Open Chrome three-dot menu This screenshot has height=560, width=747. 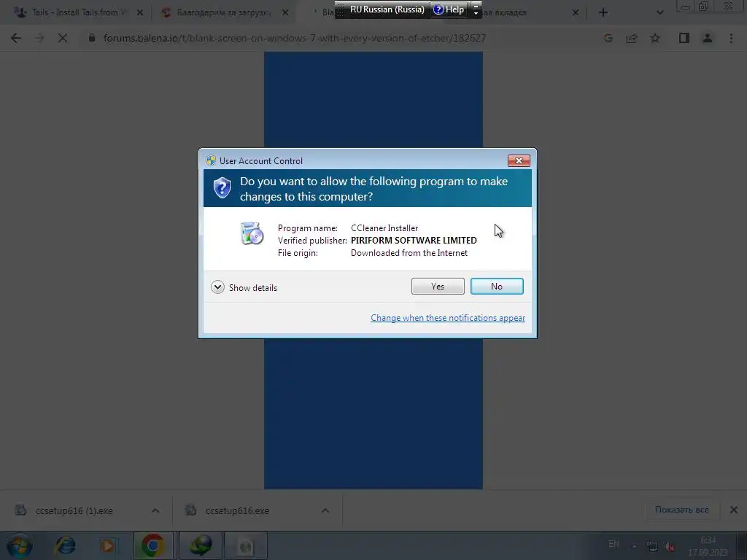tap(731, 38)
